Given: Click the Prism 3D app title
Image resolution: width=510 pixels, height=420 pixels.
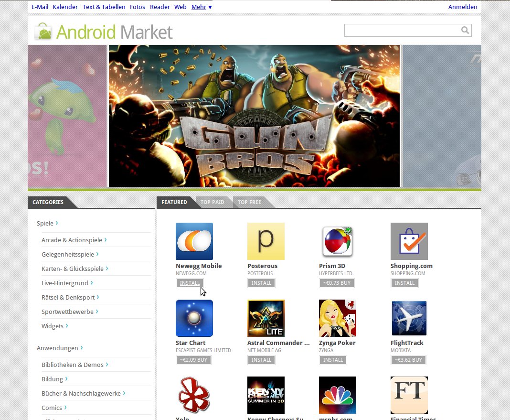Looking at the screenshot, I should click(332, 266).
